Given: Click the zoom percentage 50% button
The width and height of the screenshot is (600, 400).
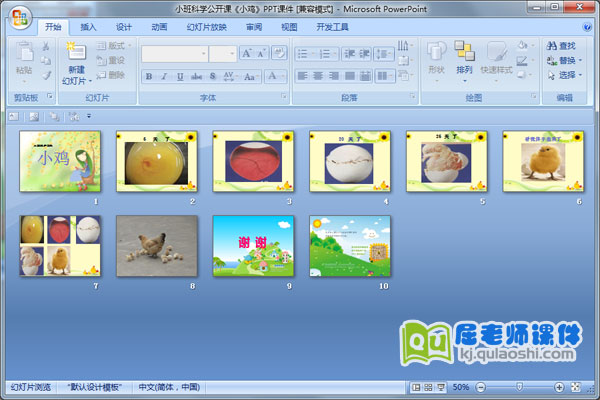Looking at the screenshot, I should click(x=461, y=387).
